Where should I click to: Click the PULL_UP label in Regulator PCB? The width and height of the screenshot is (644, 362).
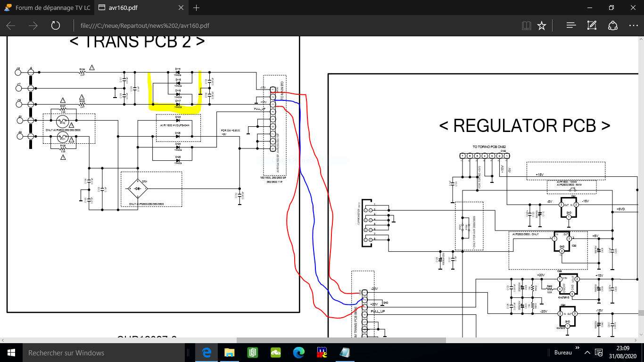click(379, 312)
